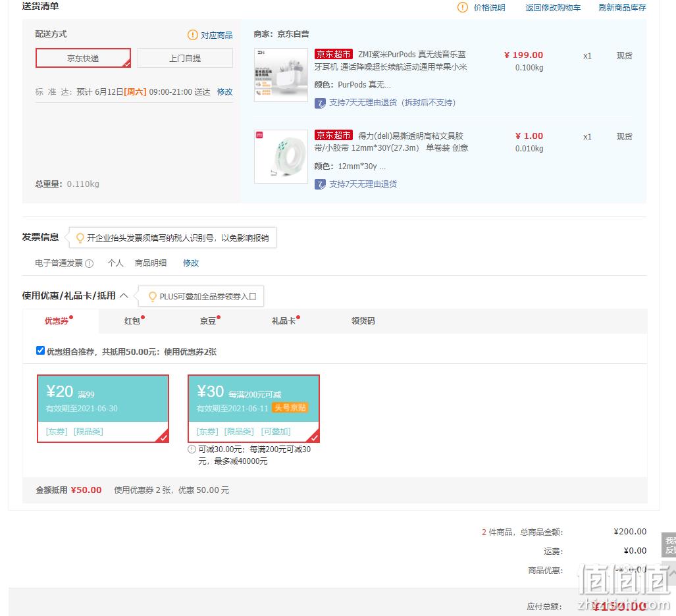Click the 支持7天无理由退货（拆封后不支持） text

[x=392, y=103]
